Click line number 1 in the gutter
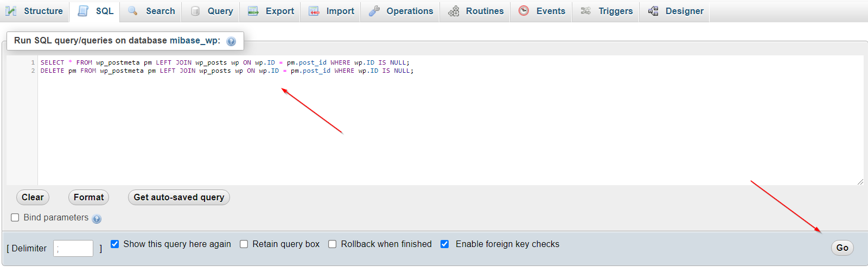868x272 pixels. (33, 62)
